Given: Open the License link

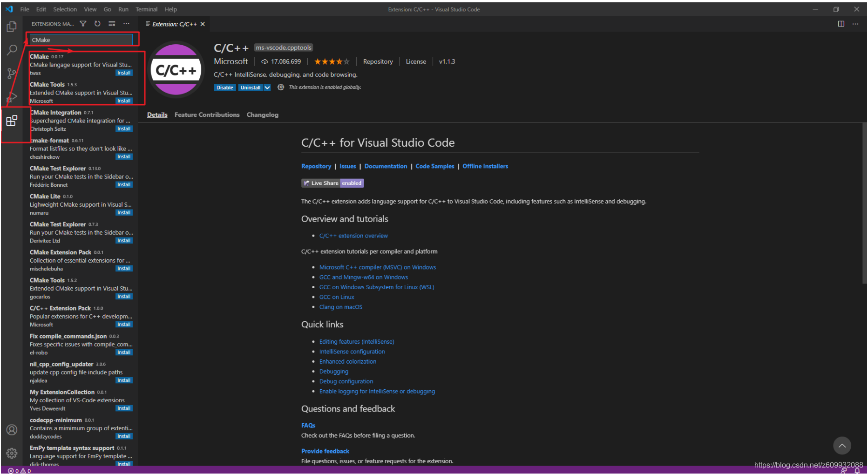Looking at the screenshot, I should 416,61.
